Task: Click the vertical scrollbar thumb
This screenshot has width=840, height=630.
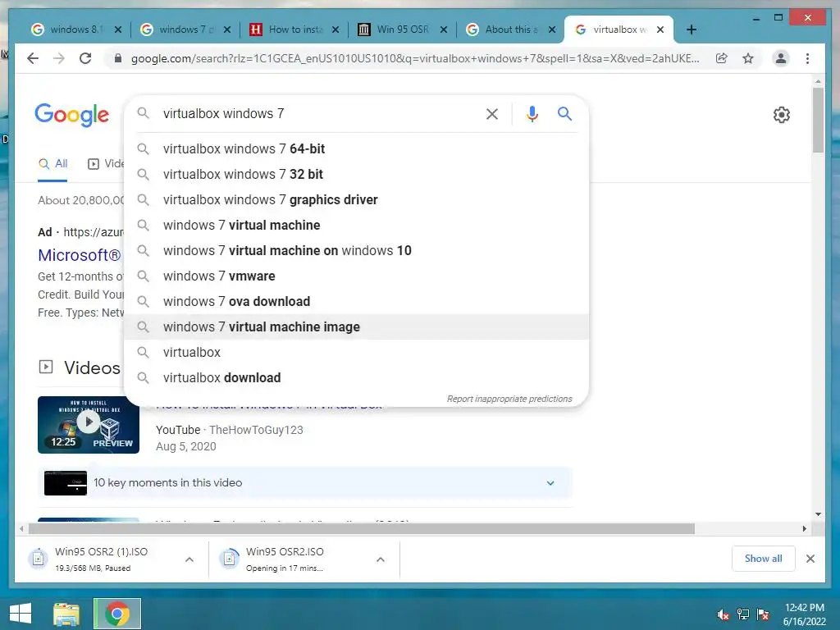Action: click(818, 120)
